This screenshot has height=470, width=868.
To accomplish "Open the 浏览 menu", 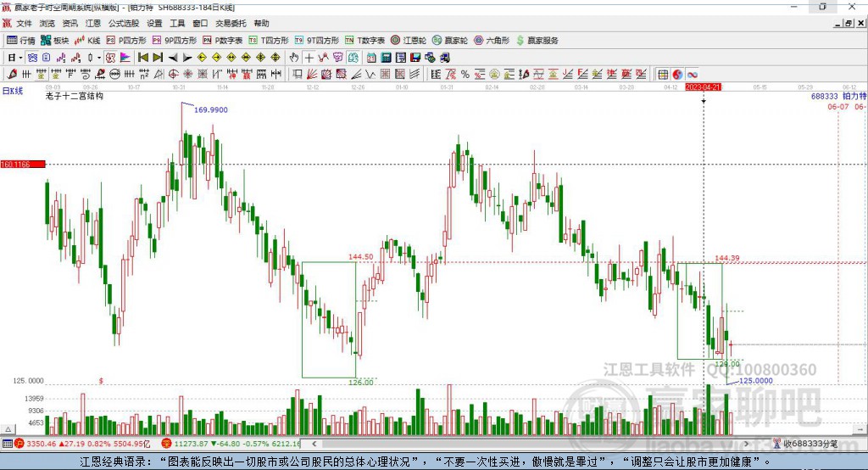I will click(47, 23).
